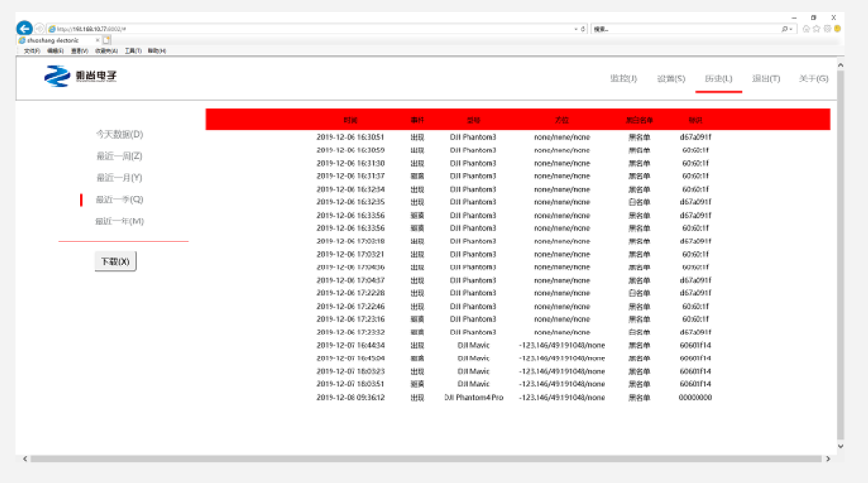Click the 黑白名单 column header
868x483 pixels.
coord(639,120)
